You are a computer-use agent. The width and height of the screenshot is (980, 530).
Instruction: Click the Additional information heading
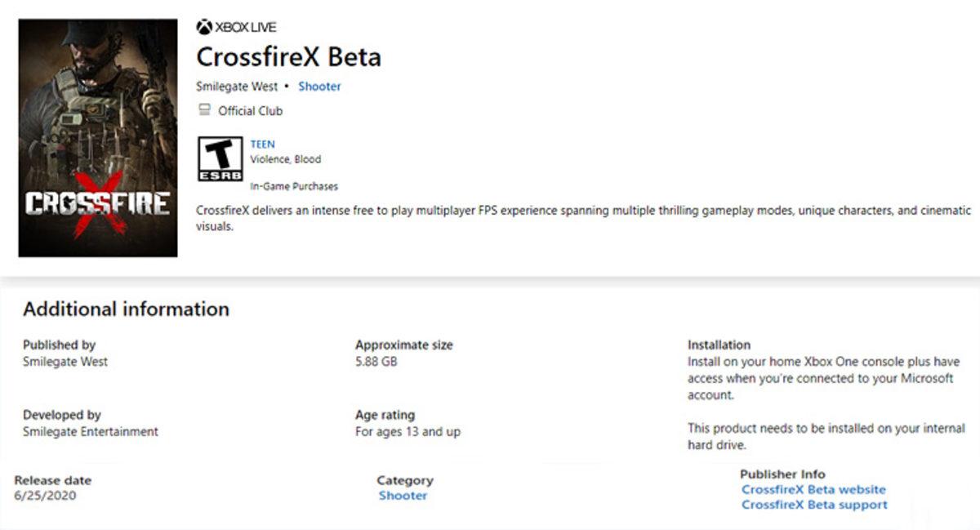pyautogui.click(x=126, y=310)
